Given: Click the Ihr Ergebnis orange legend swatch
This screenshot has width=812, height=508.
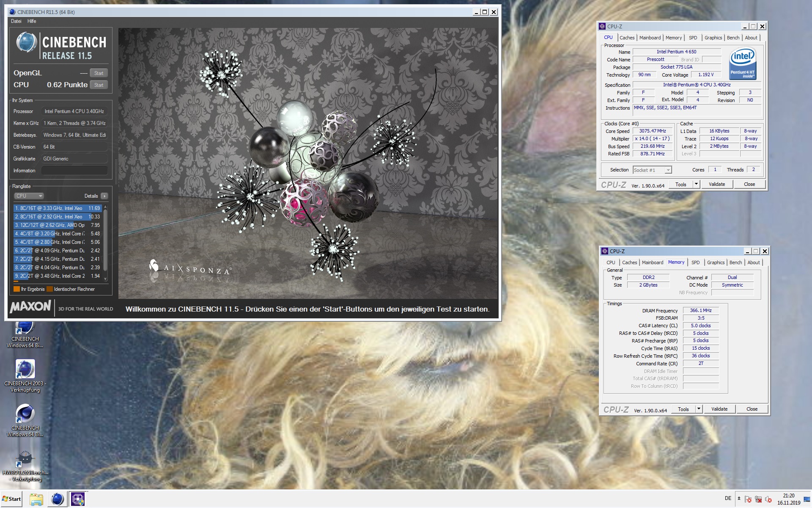Looking at the screenshot, I should click(16, 289).
